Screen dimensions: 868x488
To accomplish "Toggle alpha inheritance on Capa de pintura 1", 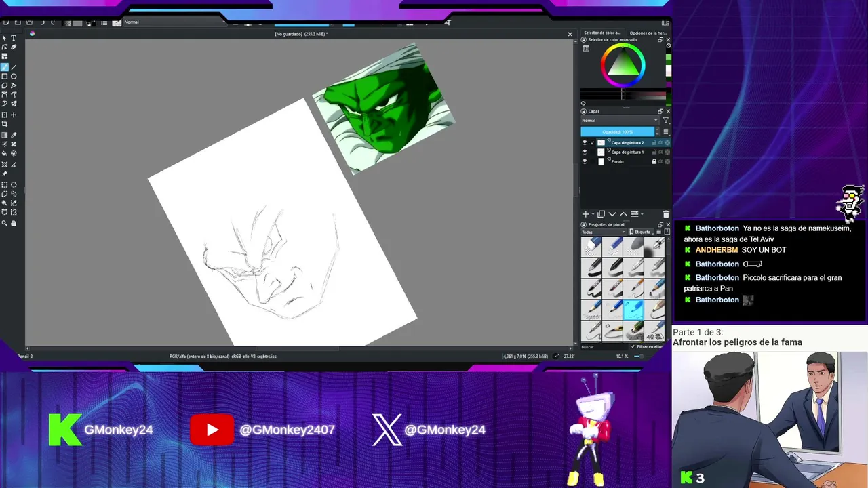I will coord(660,152).
